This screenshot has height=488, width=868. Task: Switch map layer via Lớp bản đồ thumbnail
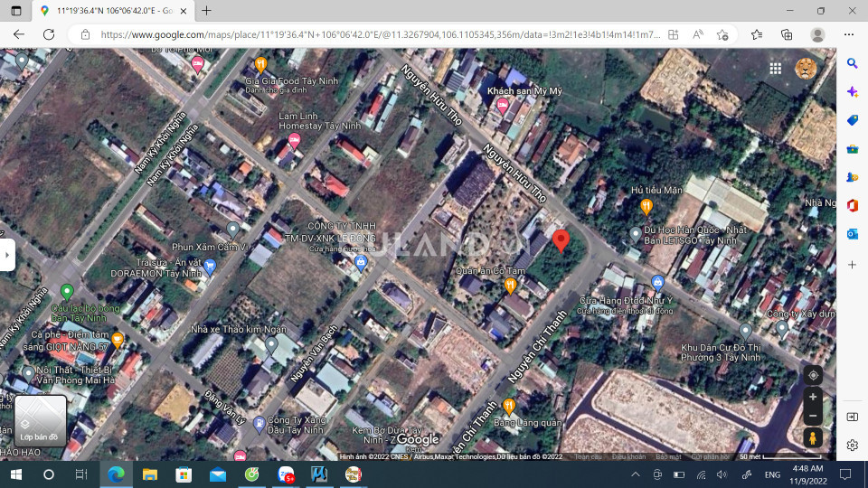(40, 420)
